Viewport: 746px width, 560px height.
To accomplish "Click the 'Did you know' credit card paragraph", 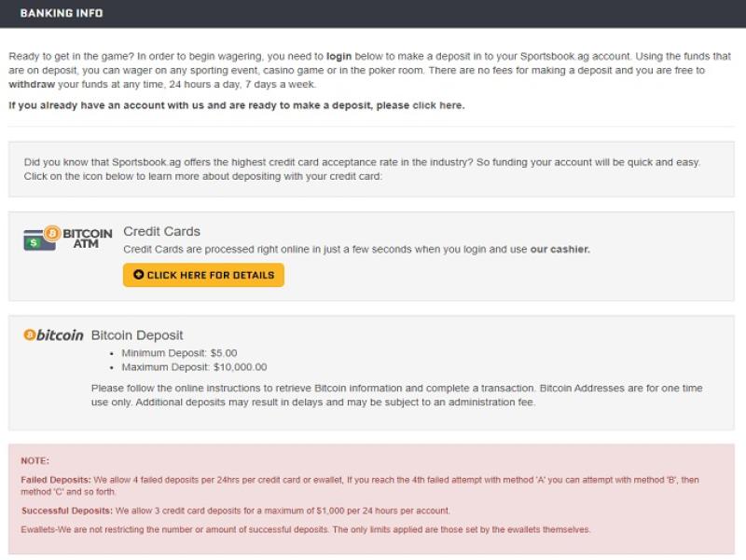I will 362,169.
